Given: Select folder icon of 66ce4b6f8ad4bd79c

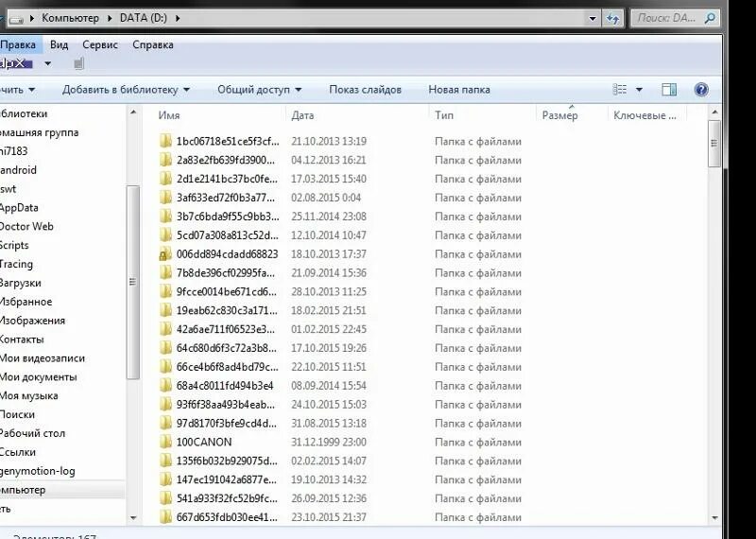Looking at the screenshot, I should pos(165,367).
